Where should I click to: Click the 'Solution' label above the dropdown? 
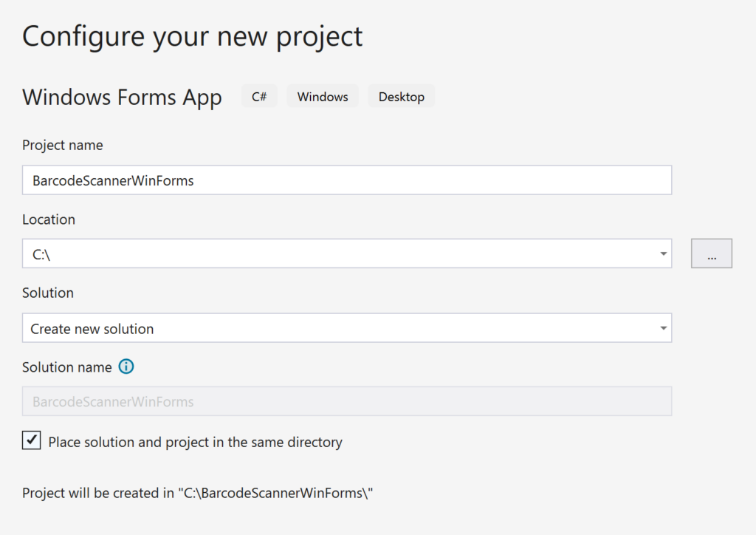[48, 293]
